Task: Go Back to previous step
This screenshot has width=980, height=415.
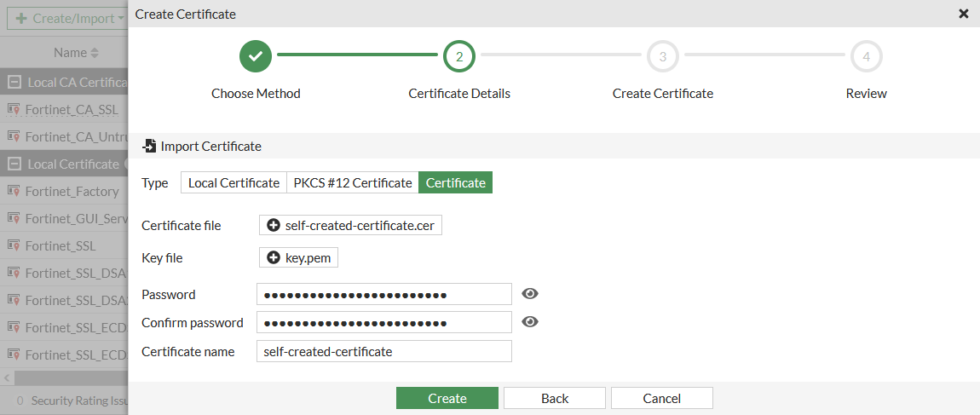Action: click(x=554, y=398)
